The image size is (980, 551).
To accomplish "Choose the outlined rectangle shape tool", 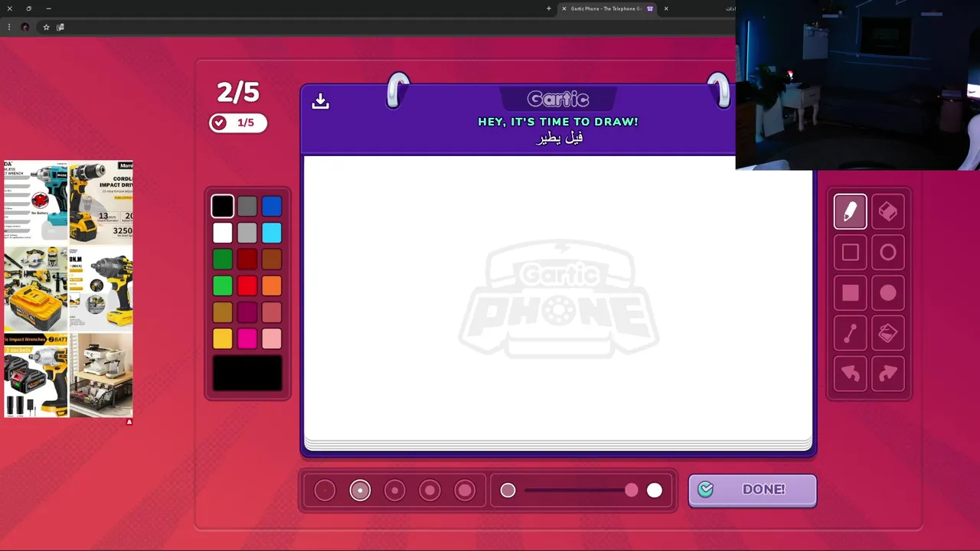I will click(850, 253).
